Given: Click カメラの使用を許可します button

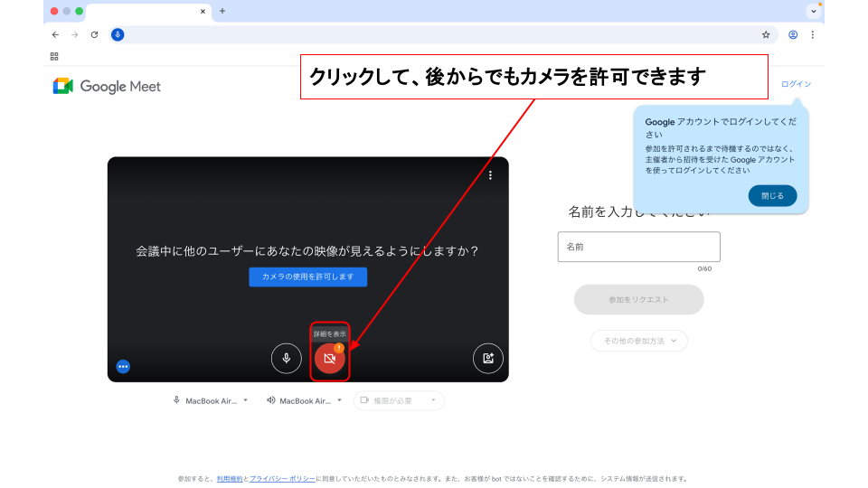Looking at the screenshot, I should click(308, 277).
